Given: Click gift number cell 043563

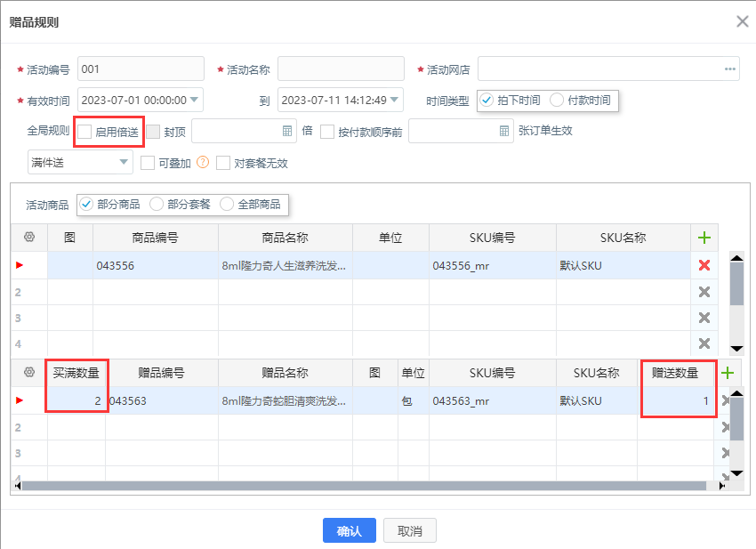Looking at the screenshot, I should [162, 400].
